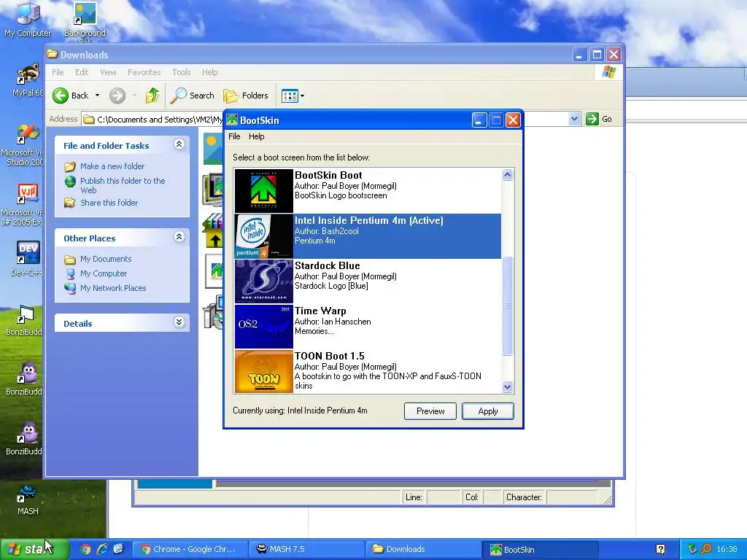Open Microsoft Visual Studio desktop icon
Viewport: 747px width, 560px height.
(x=24, y=144)
